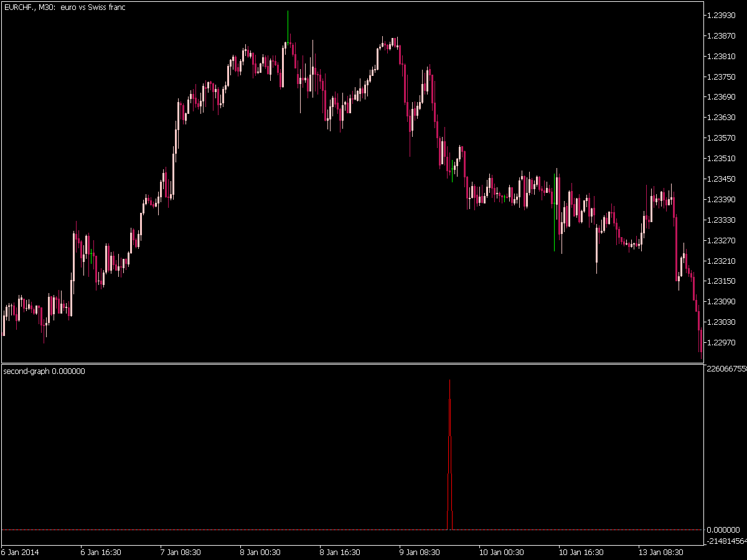Click price label 1.23390 on the scale
The height and width of the screenshot is (560, 747).
pos(721,199)
